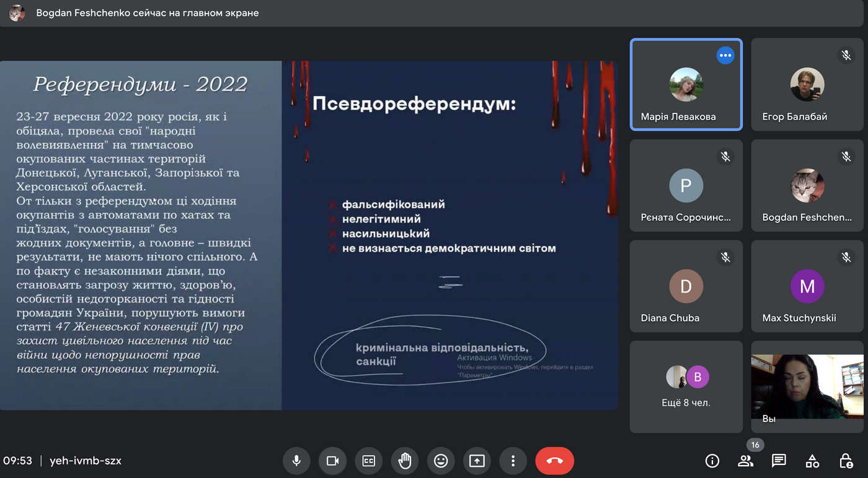868x478 pixels.
Task: Click Max Stuchynskii participant tile
Action: coord(807,286)
